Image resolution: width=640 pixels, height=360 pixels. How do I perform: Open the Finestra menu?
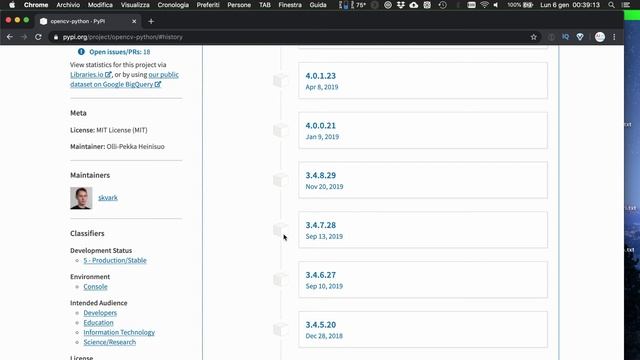[290, 5]
